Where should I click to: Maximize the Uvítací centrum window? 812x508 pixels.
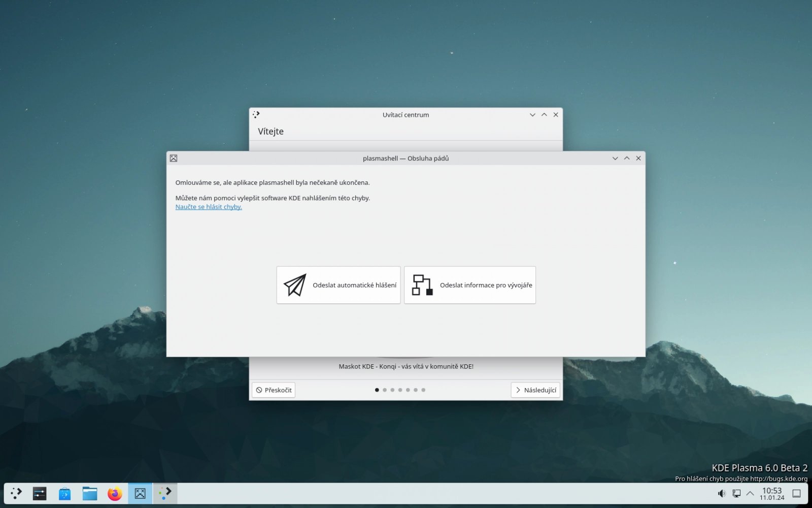click(x=544, y=115)
